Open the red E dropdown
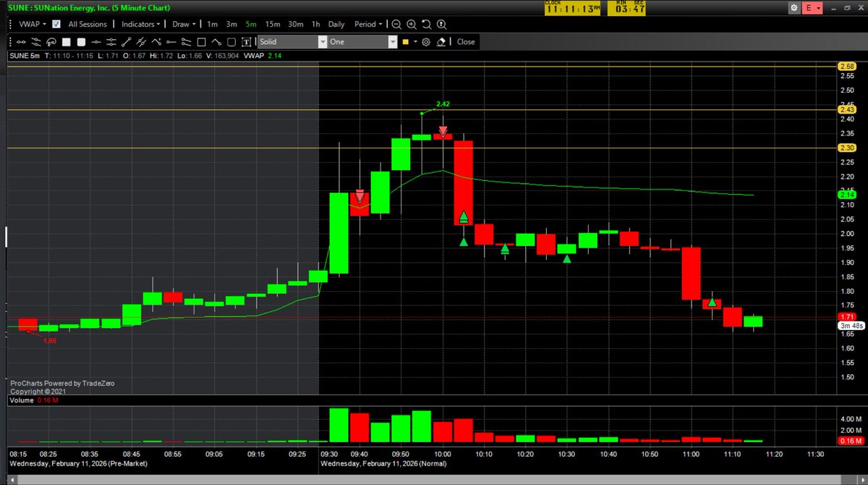 (812, 8)
